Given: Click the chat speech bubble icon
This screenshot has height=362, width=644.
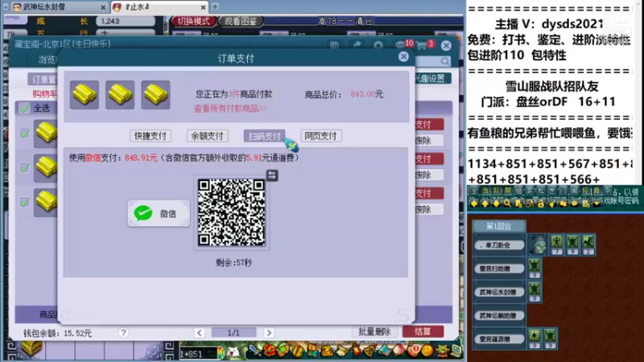Looking at the screenshot, I should pyautogui.click(x=574, y=204).
